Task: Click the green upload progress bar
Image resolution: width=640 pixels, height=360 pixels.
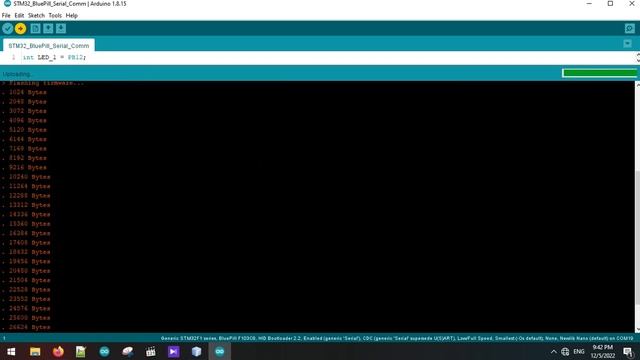Action: [x=599, y=73]
